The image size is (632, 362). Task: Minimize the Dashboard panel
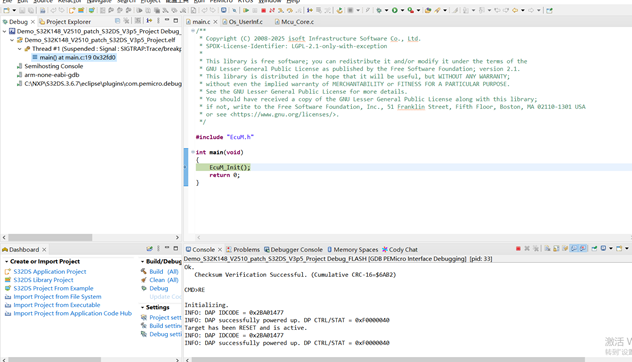tap(167, 248)
